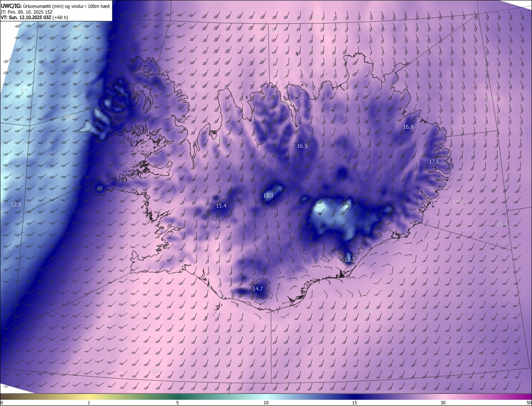Screen dimensions: 532x406
Task: Click the legend tick label '50'
Action: click(529, 403)
